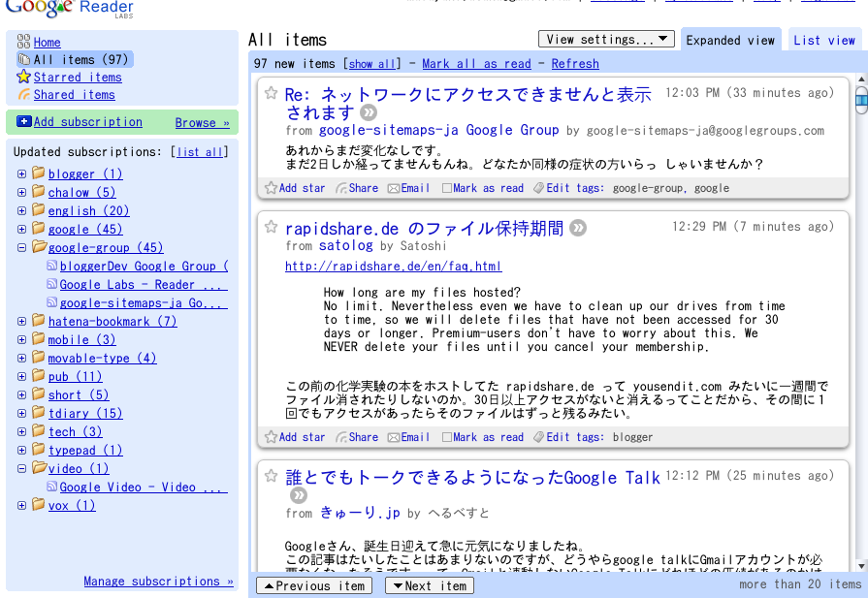868x598 pixels.
Task: Expand the hatena-bookmark folder
Action: pyautogui.click(x=21, y=322)
